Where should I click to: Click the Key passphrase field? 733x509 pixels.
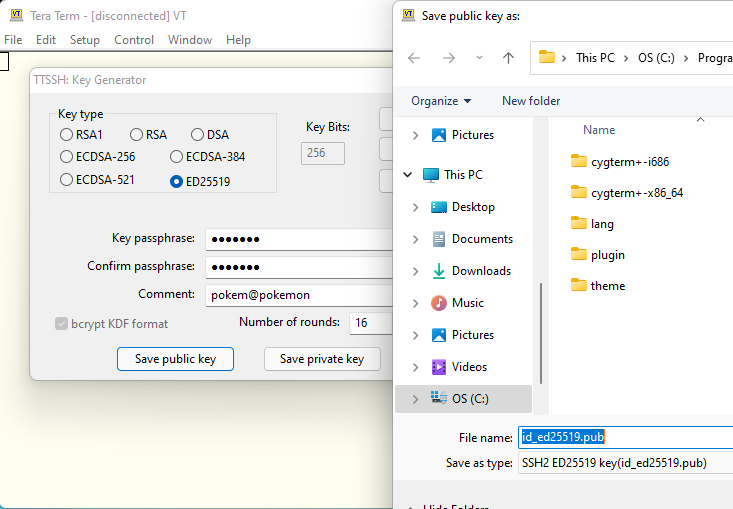(x=299, y=239)
